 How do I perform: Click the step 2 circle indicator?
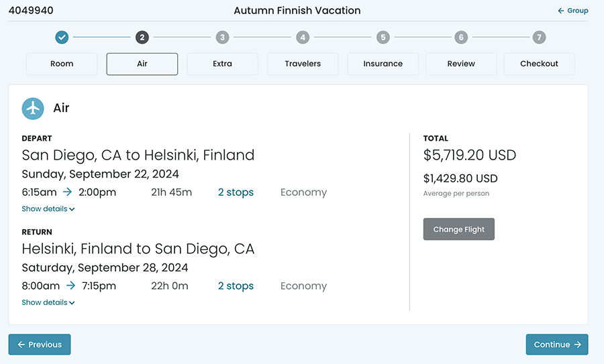142,38
